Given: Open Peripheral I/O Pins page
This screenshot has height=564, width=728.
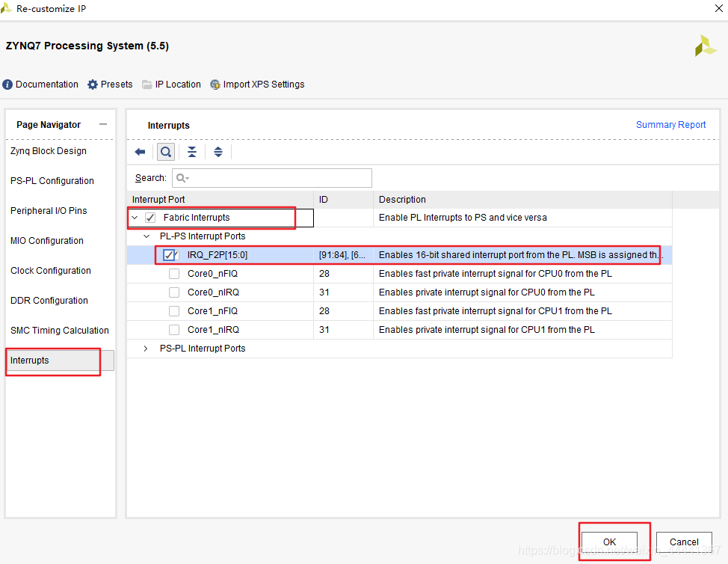Looking at the screenshot, I should (x=49, y=210).
